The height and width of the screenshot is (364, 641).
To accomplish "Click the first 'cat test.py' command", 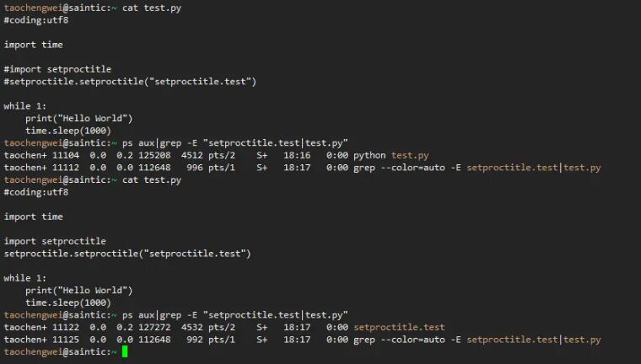I will 151,8.
